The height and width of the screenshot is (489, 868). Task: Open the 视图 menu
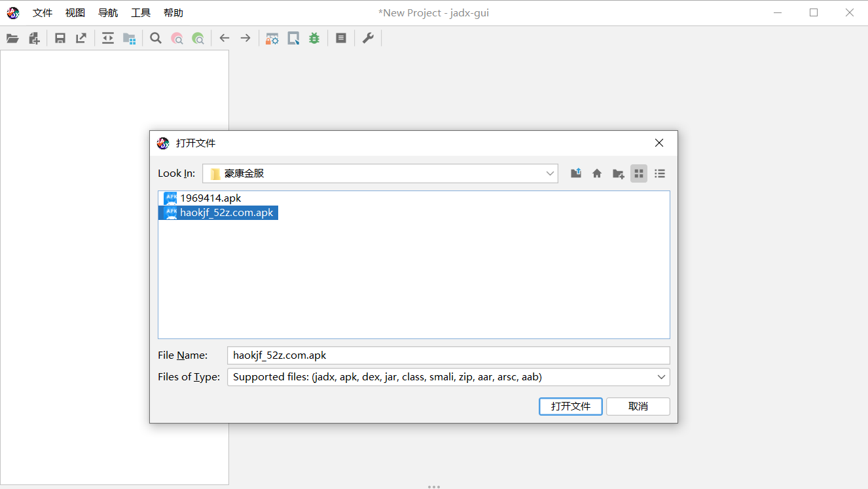[x=75, y=13]
